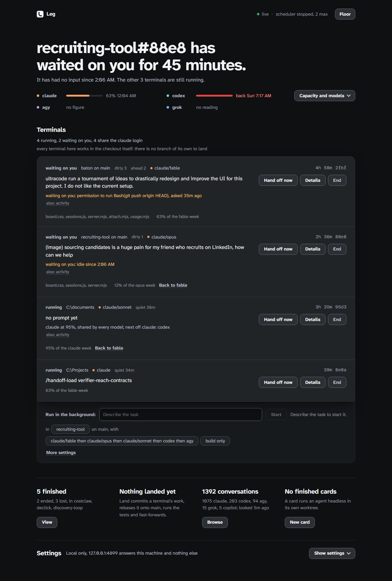Hand off now for terminal 2fbf
The width and height of the screenshot is (392, 581).
click(x=278, y=180)
